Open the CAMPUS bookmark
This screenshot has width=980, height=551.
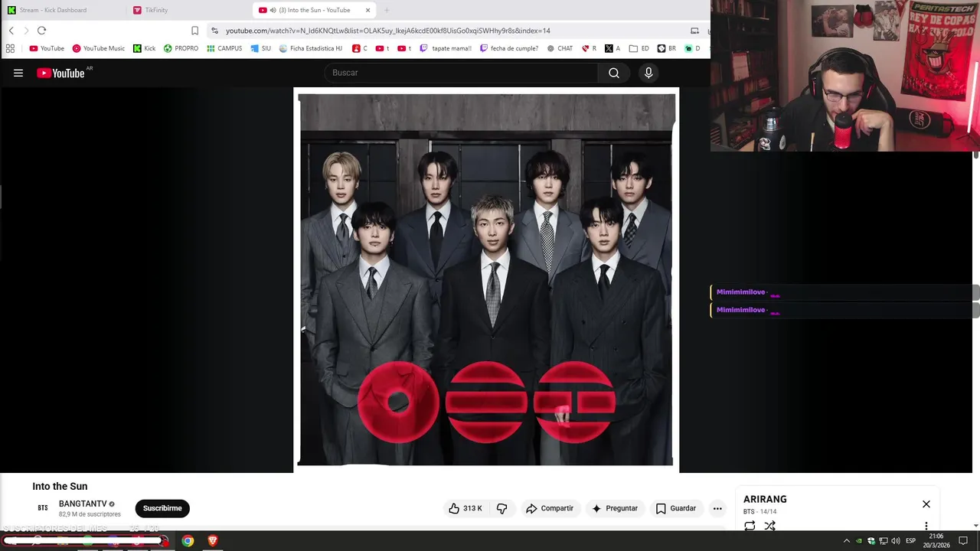pos(224,48)
